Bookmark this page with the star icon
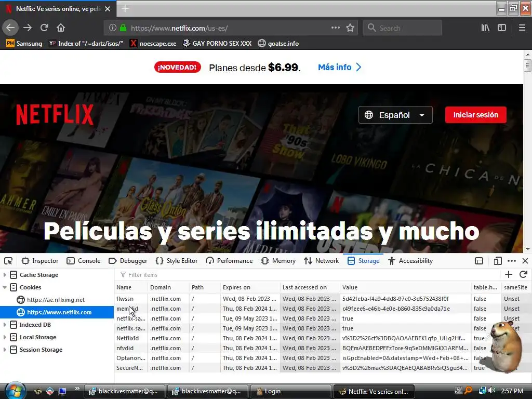This screenshot has height=399, width=532. click(x=350, y=28)
